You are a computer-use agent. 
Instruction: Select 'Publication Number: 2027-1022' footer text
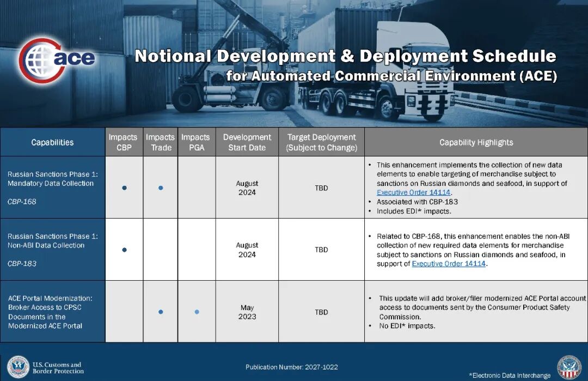(292, 367)
